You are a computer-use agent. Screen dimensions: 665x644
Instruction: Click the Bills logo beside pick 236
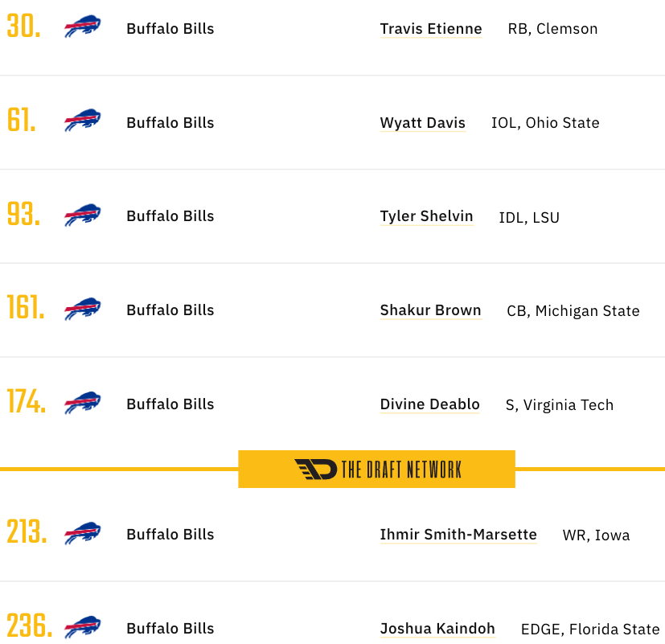[82, 627]
